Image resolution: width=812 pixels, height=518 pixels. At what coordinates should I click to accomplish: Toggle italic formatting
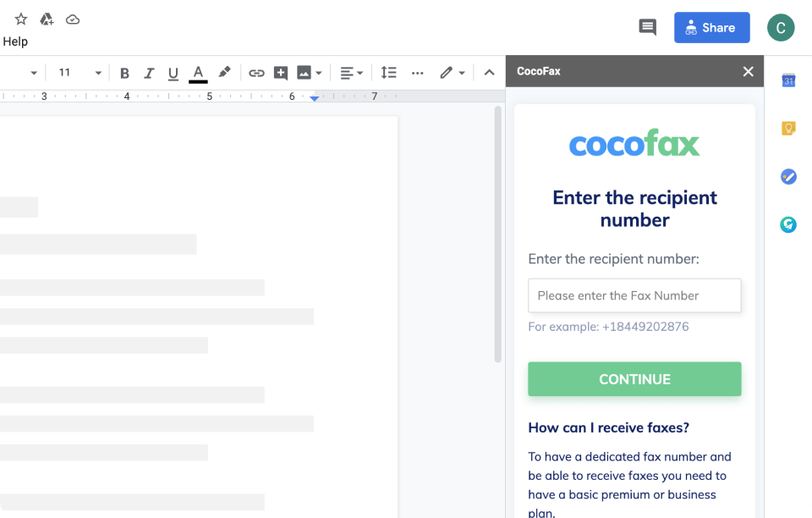149,73
